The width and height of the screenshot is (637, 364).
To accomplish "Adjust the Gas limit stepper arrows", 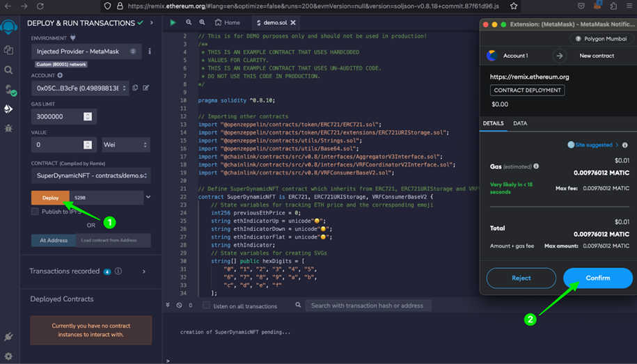I will [x=87, y=117].
